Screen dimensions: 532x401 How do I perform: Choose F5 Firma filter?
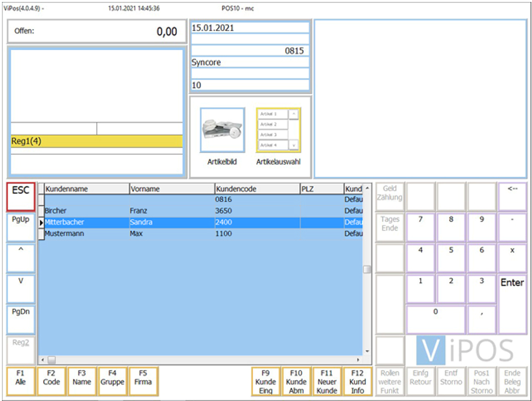tap(143, 382)
